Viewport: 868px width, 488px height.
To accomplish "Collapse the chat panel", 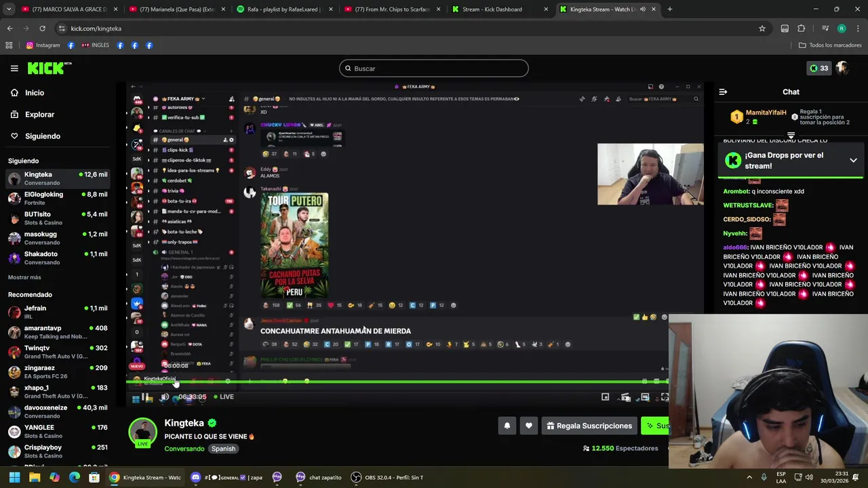I will click(x=723, y=91).
